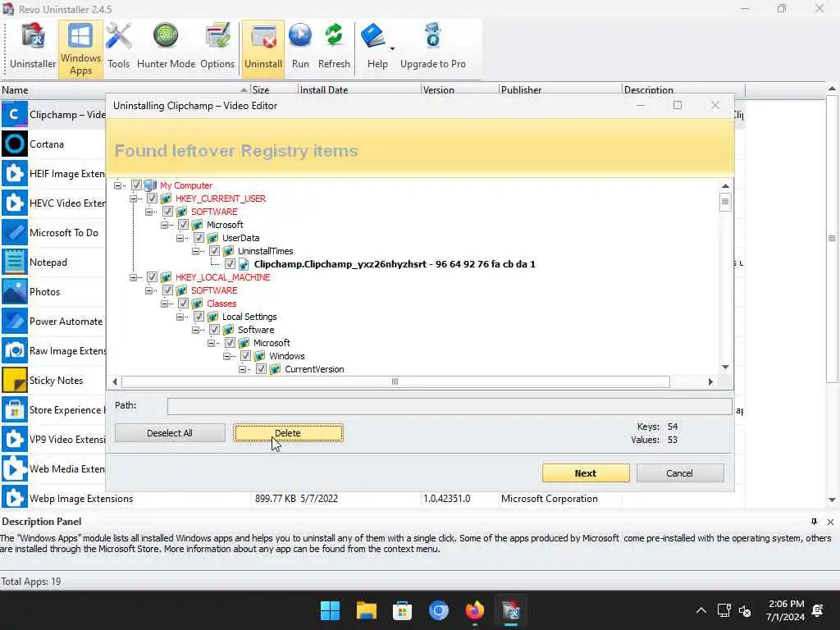Click the Deselect All button
The image size is (840, 630).
[x=170, y=433]
